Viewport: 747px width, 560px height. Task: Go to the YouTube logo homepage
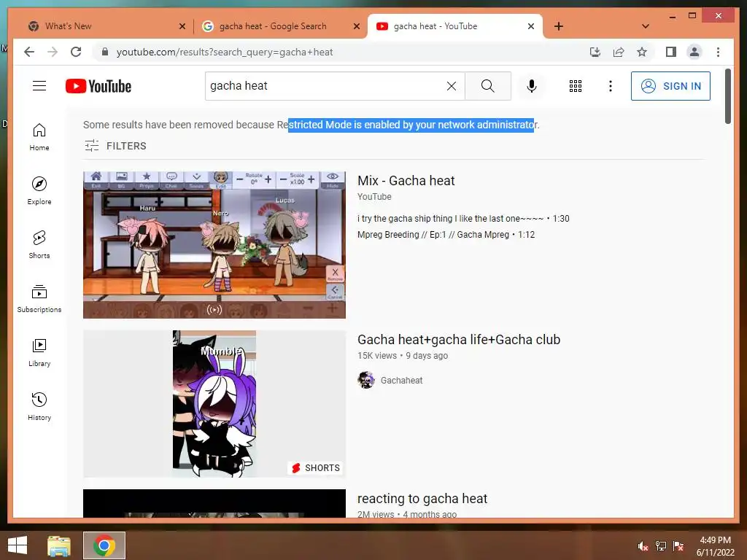click(98, 86)
